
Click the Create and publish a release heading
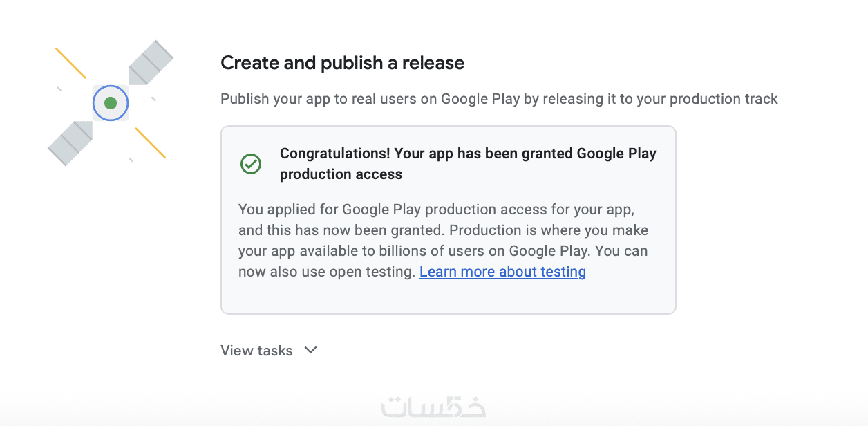342,63
